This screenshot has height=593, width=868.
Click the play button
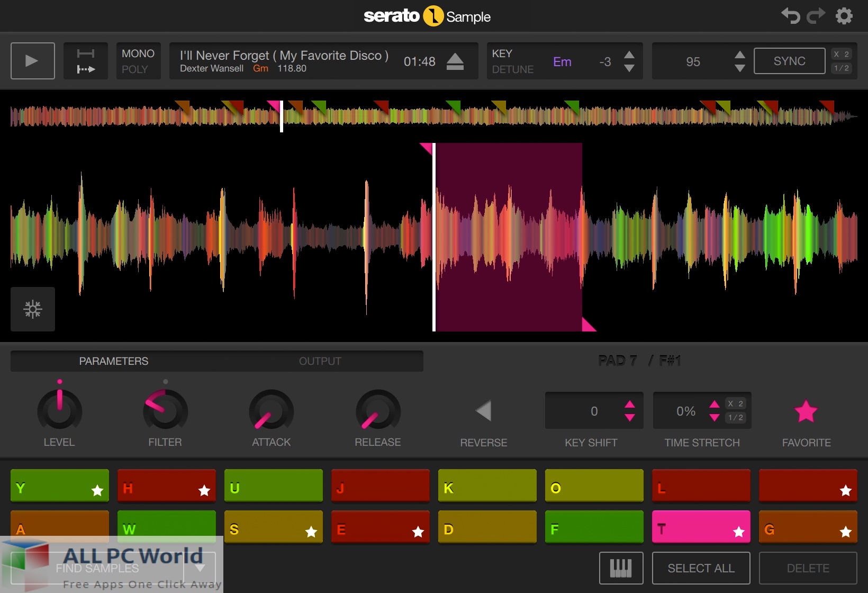[x=33, y=61]
